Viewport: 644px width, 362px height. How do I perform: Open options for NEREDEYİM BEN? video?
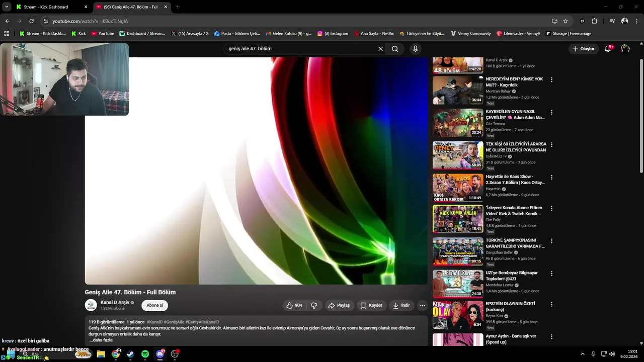coord(551,80)
